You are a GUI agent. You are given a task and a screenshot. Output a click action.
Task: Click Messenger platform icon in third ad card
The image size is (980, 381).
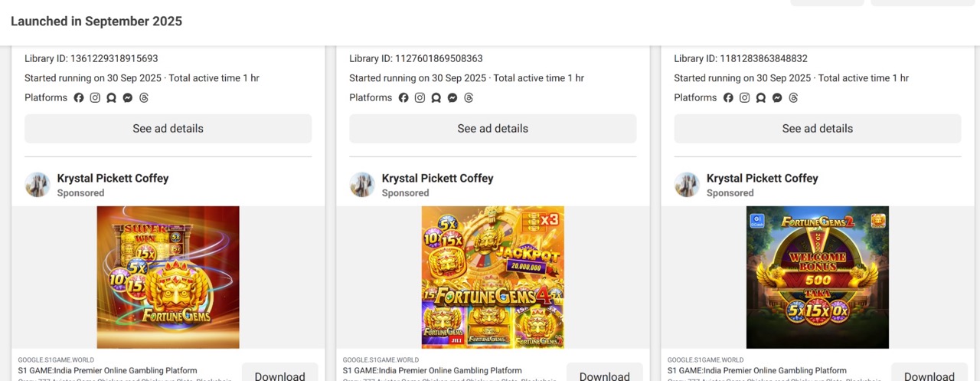click(x=776, y=97)
